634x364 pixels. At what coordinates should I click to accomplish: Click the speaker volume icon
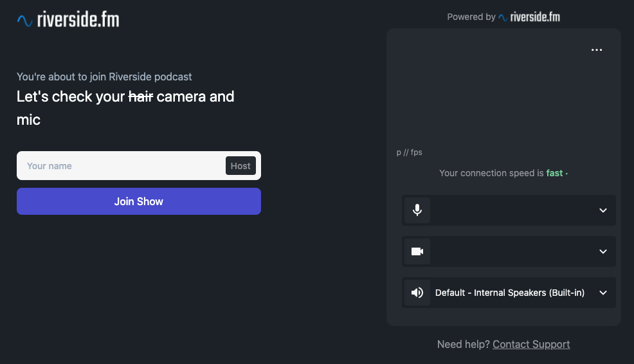(417, 293)
